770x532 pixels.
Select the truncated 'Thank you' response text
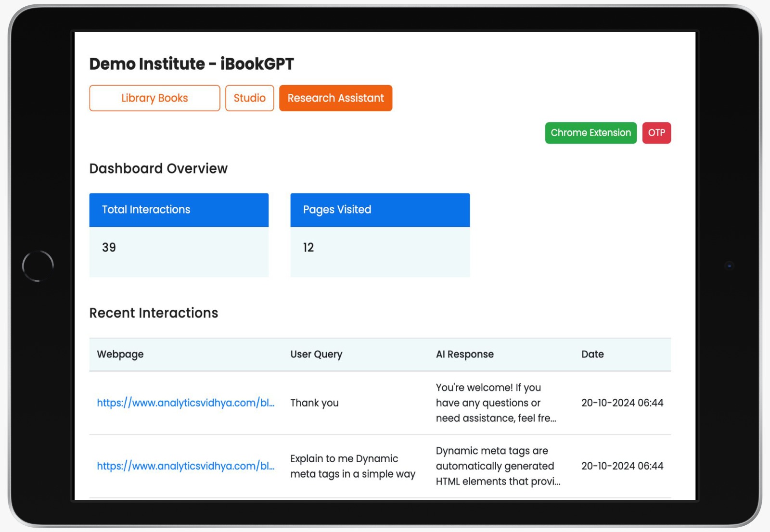pos(496,403)
